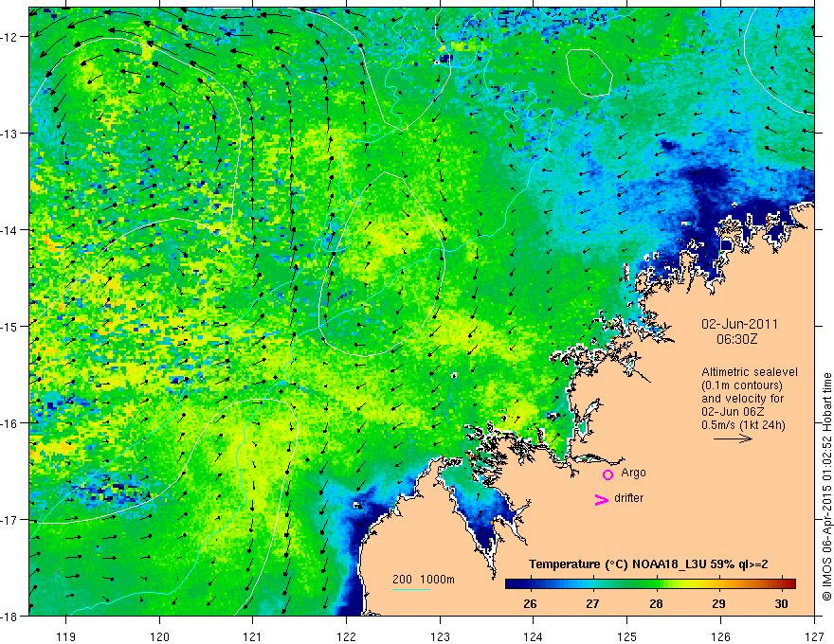This screenshot has height=644, width=834.
Task: Click the 0.5m/s velocity scale arrow
Action: [733, 438]
